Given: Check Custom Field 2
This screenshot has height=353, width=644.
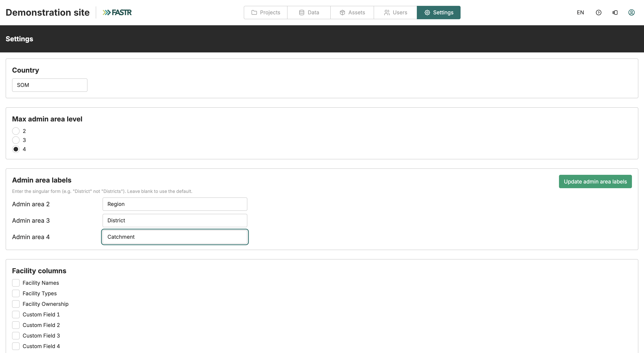Looking at the screenshot, I should coord(16,325).
